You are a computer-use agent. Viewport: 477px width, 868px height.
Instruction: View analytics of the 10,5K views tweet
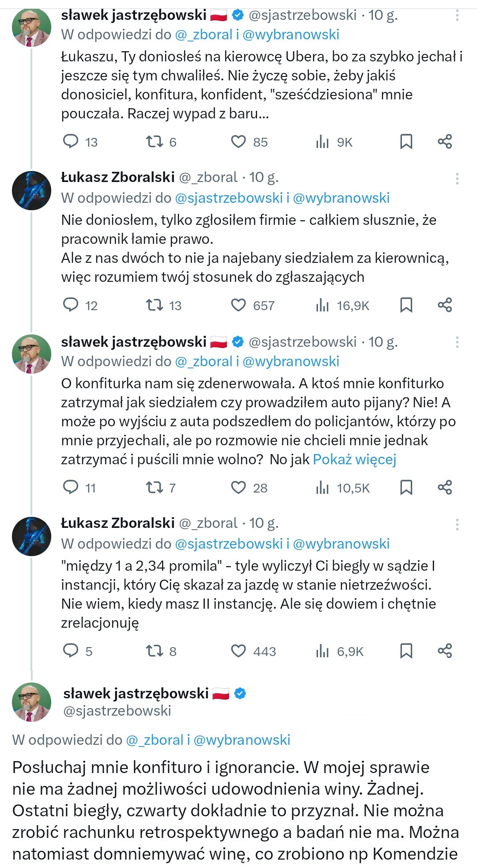tap(322, 488)
